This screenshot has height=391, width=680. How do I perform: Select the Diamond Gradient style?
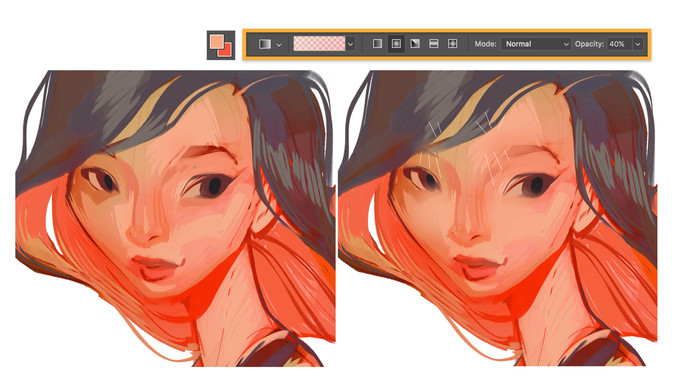tap(452, 44)
